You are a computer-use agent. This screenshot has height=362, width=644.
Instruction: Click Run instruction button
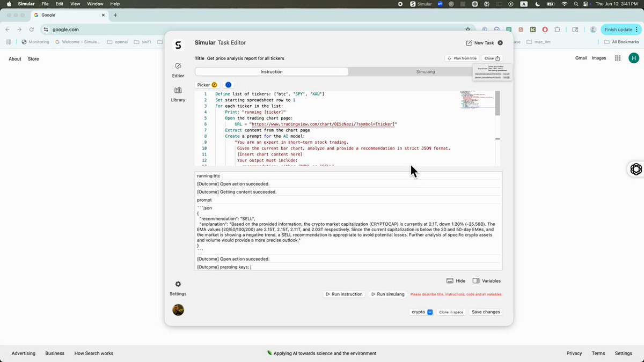345,294
